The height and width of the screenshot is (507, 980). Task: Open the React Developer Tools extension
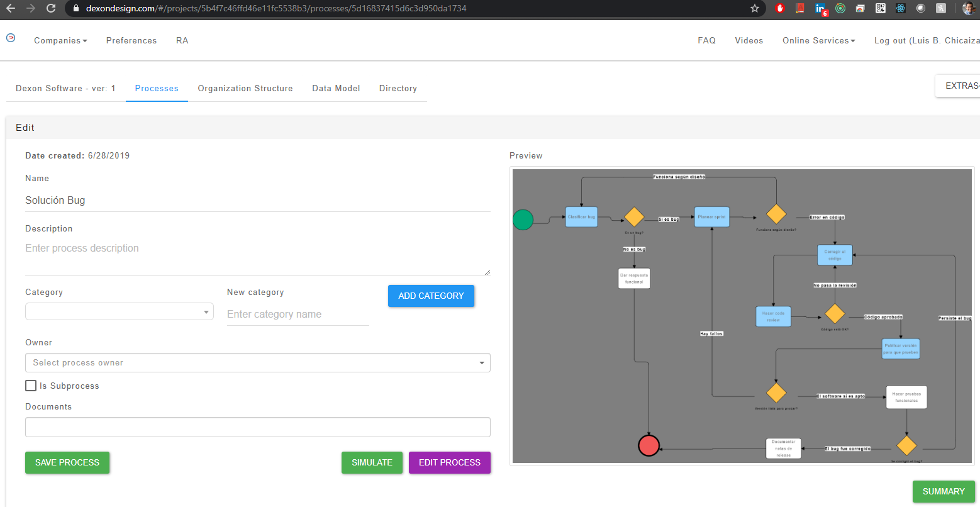(901, 8)
